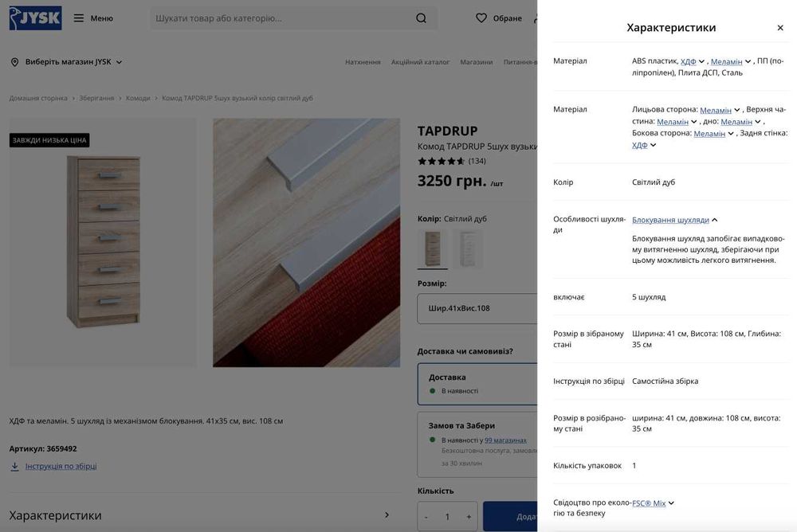Click the Самостійна збірка value
The height and width of the screenshot is (532, 797).
pyautogui.click(x=665, y=381)
